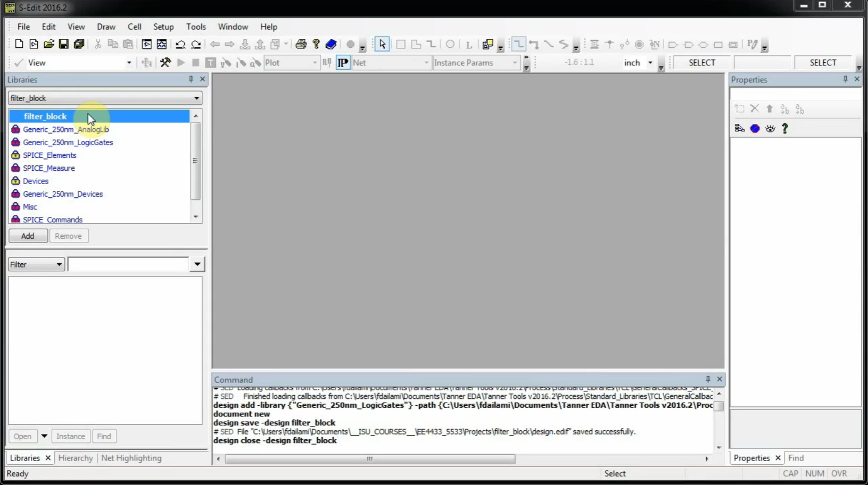This screenshot has width=868, height=485.
Task: Select Generic_250nm_LogicGates library in list
Action: [68, 142]
